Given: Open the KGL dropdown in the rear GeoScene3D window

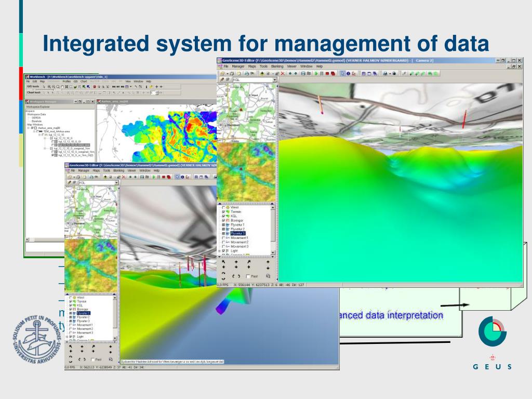Looking at the screenshot, I should [116, 182].
